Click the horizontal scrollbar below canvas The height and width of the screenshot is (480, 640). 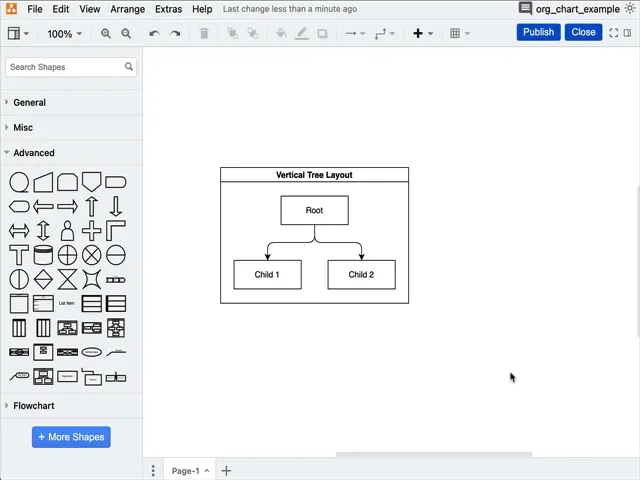433,454
